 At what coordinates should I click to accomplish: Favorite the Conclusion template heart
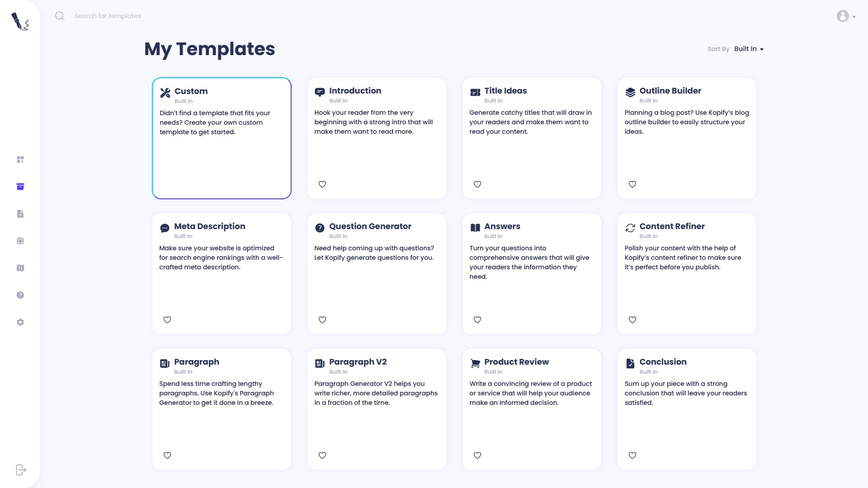click(632, 455)
